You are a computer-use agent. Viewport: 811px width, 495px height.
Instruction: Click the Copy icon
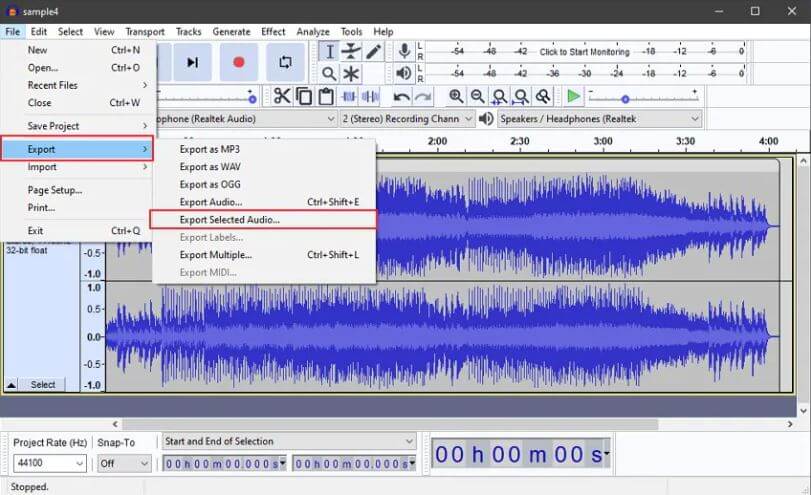[x=304, y=96]
